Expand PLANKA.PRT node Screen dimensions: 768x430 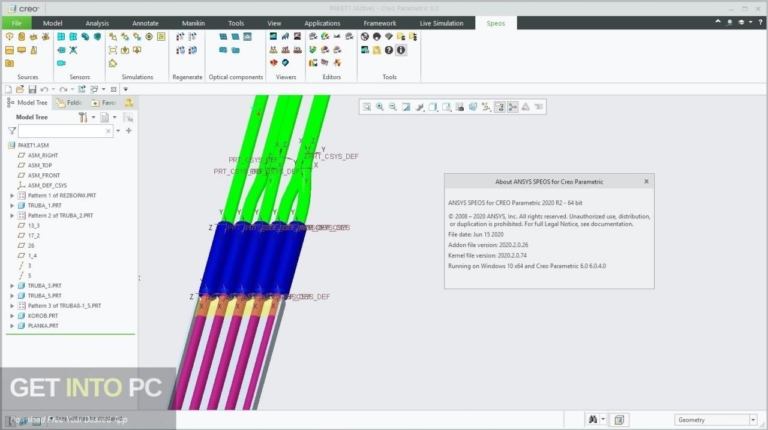pyautogui.click(x=12, y=326)
